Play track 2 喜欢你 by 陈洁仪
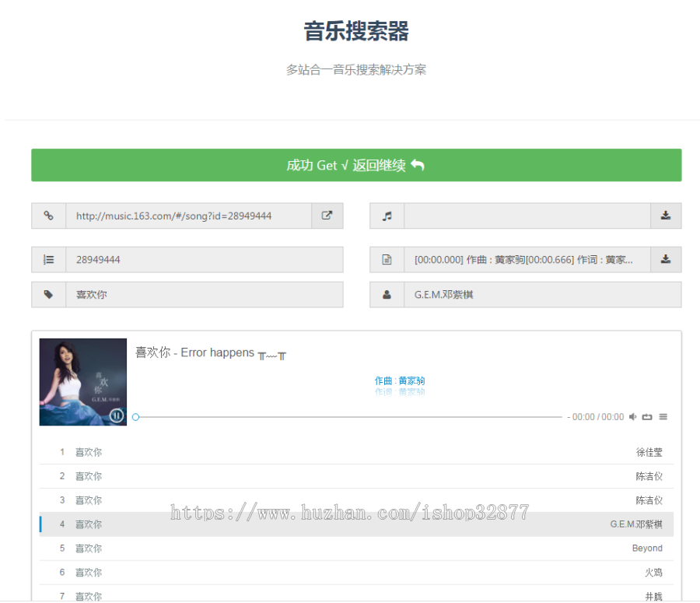700x603 pixels. 356,476
